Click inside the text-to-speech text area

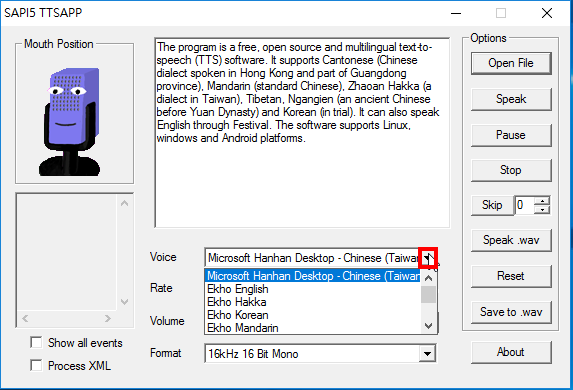pos(302,133)
